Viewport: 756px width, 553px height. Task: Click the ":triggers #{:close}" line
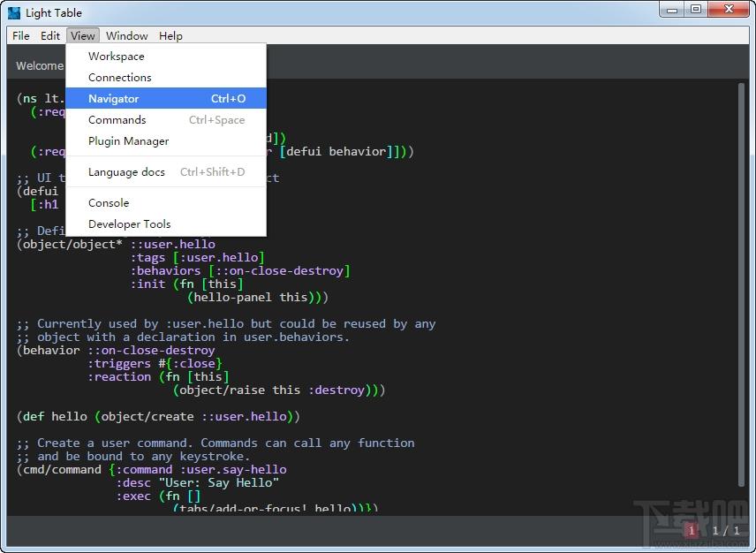tap(155, 364)
